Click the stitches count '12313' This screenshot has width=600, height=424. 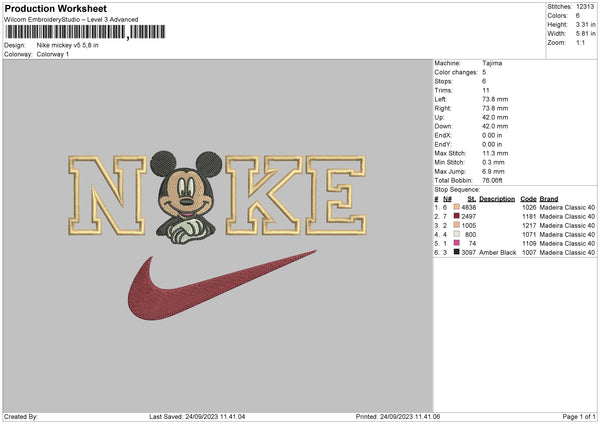[585, 7]
